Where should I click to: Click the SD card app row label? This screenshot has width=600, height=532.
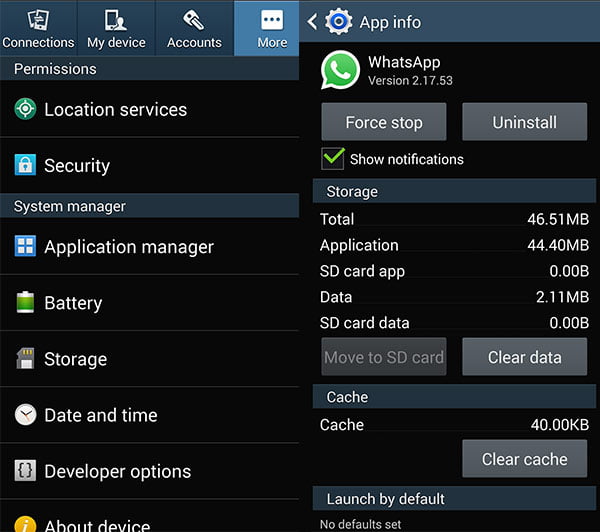362,272
